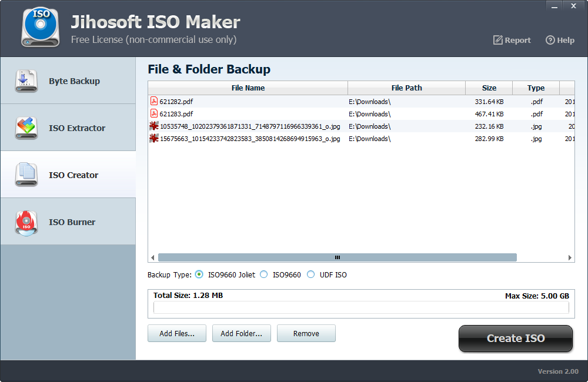Image resolution: width=588 pixels, height=382 pixels.
Task: Click the 331.64 KB size cell
Action: point(489,102)
